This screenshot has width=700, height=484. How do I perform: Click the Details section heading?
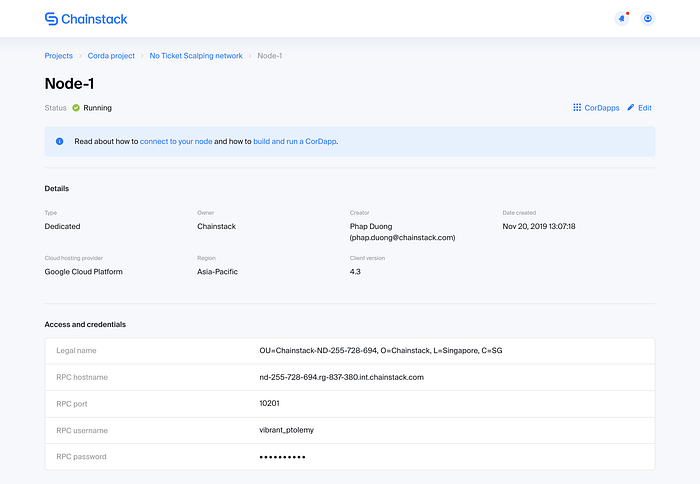[x=57, y=188]
